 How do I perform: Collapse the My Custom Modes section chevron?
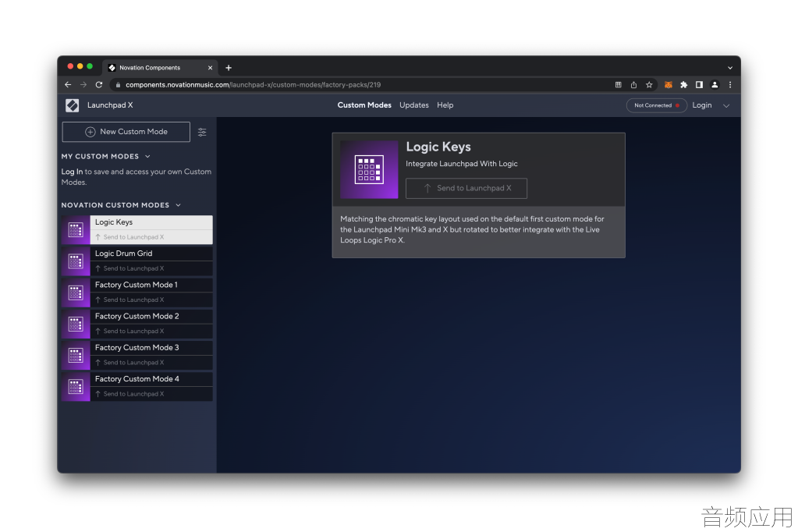pyautogui.click(x=147, y=156)
